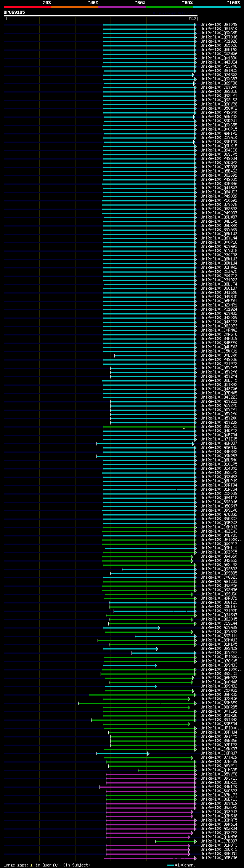Select the label UniRef100_B9MT39
Image resolution: width=244 pixels, height=868 pixels.
(x=219, y=142)
